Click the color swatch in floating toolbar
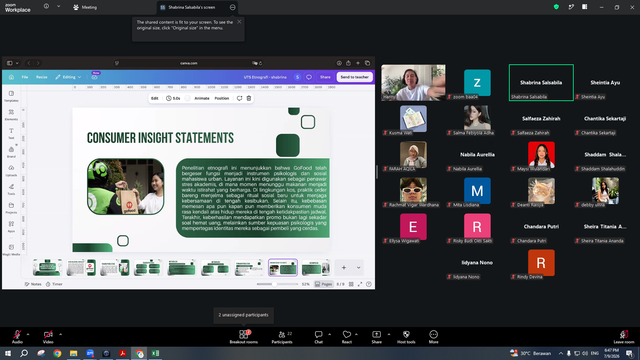Image resolution: width=640 pixels, height=360 pixels. 187,98
